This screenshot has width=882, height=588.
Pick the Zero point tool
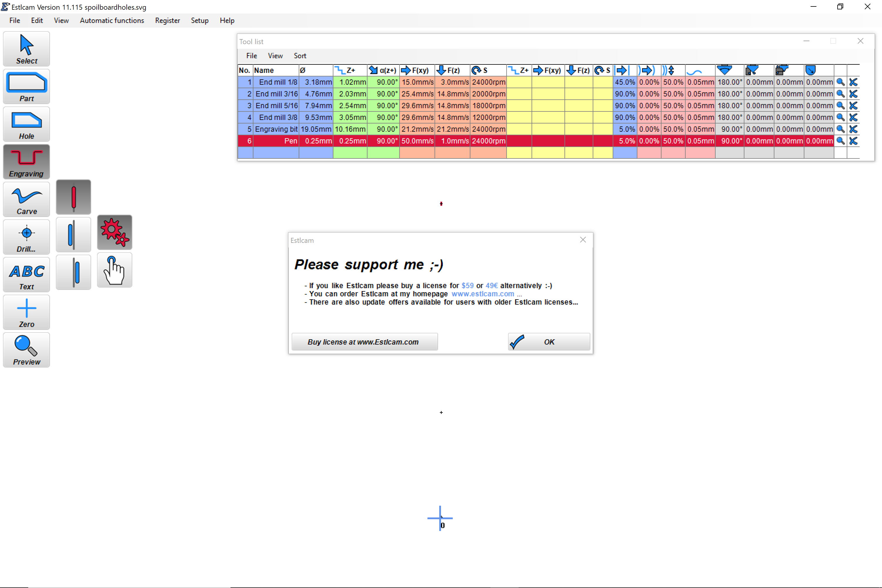26,312
